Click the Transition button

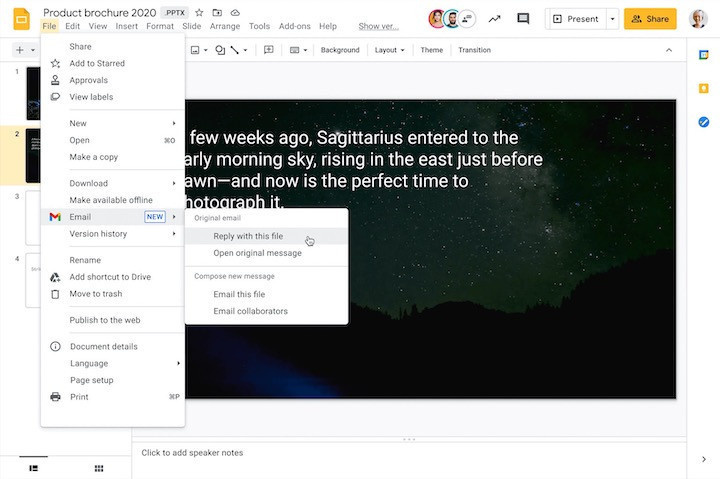pos(474,50)
